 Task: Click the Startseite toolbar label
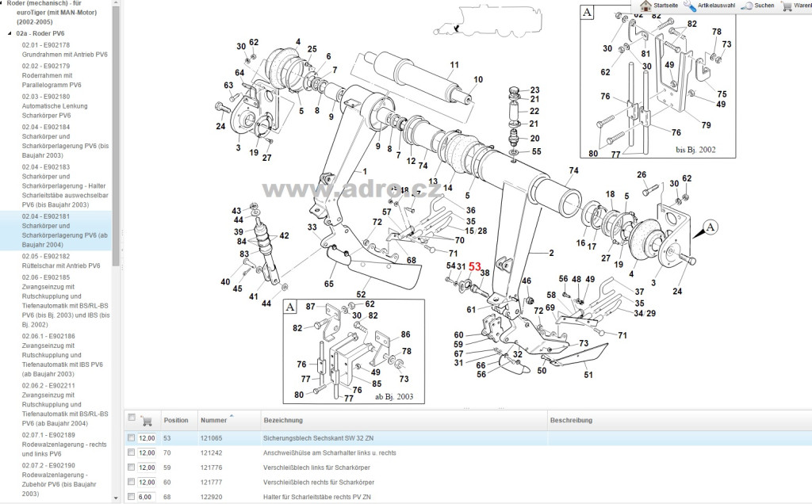coord(665,6)
